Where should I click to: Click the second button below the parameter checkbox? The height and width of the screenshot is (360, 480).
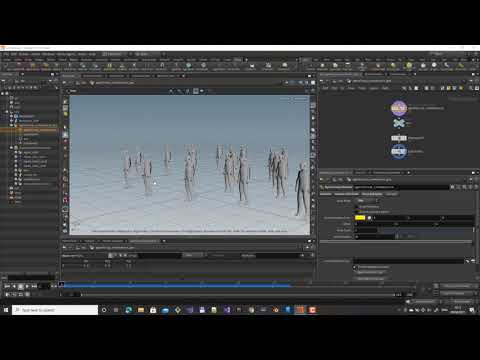pyautogui.click(x=370, y=278)
